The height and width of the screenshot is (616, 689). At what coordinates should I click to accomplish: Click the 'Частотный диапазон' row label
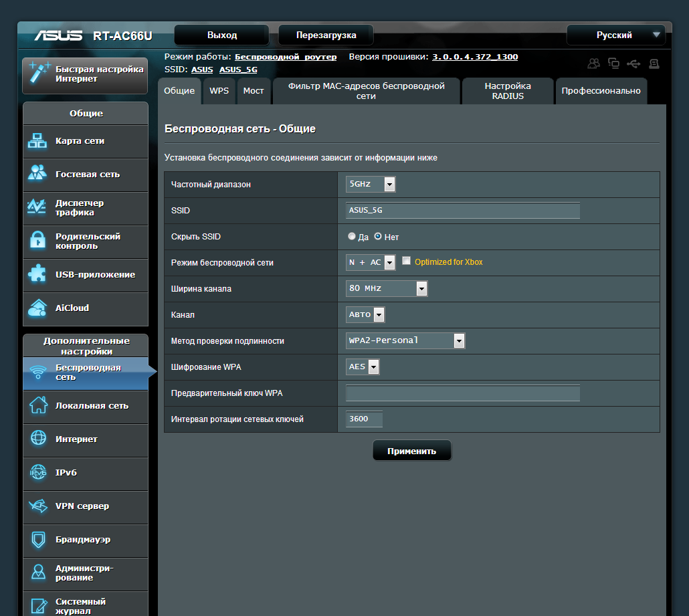[211, 185]
